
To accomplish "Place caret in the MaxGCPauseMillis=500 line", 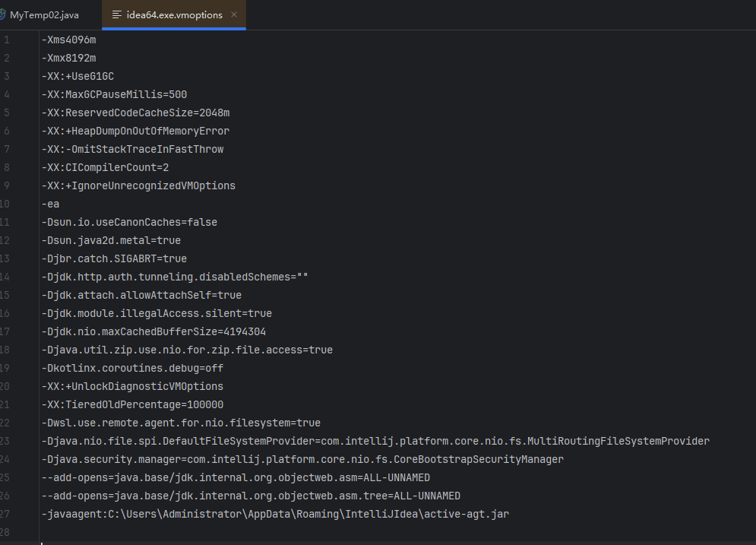I will tap(114, 94).
